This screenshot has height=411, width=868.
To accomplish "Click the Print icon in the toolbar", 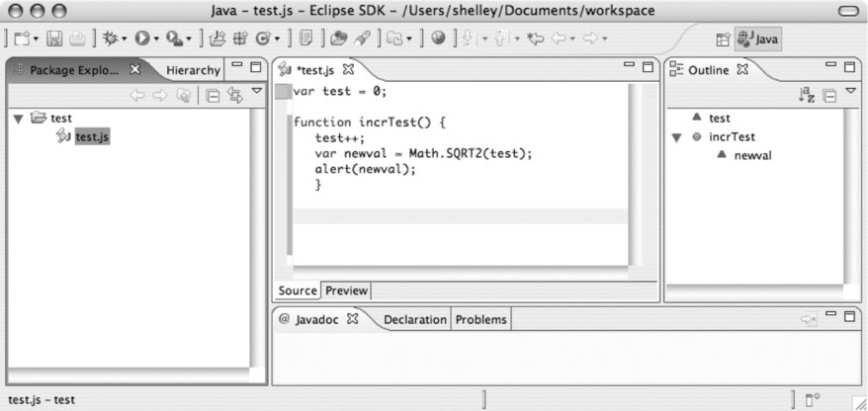I will [77, 39].
